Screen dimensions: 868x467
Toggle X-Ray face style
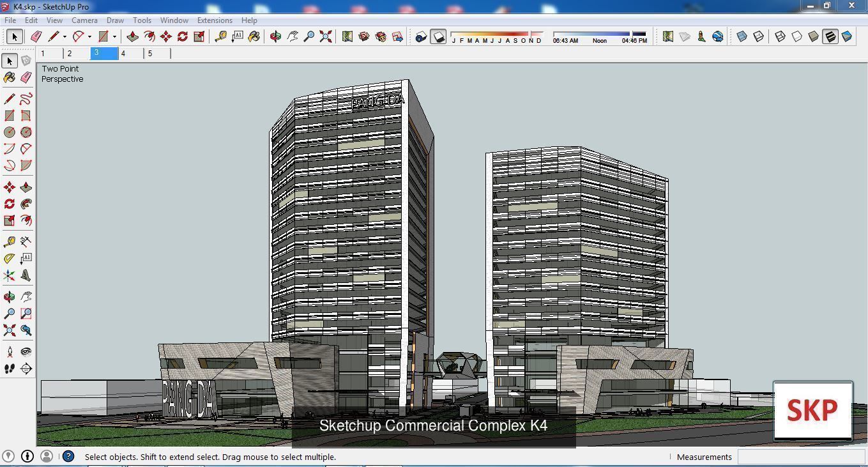pyautogui.click(x=742, y=36)
